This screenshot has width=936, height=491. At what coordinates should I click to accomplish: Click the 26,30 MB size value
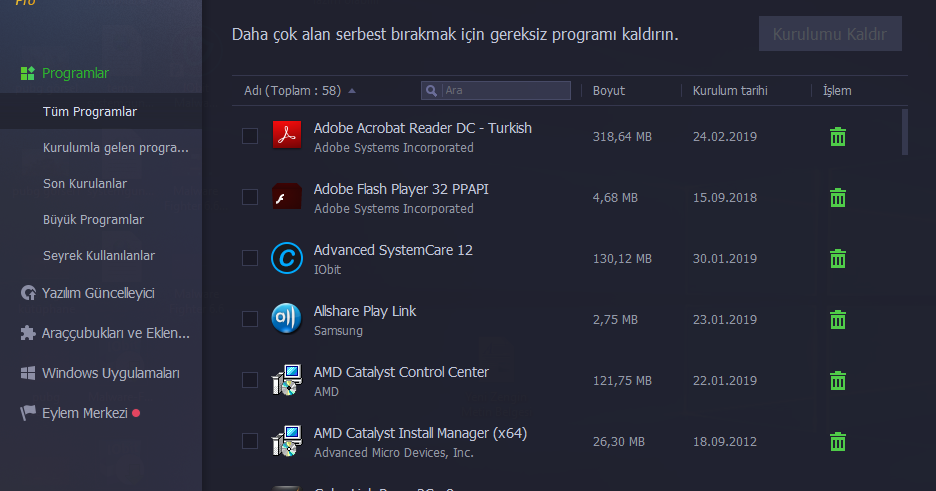(618, 441)
